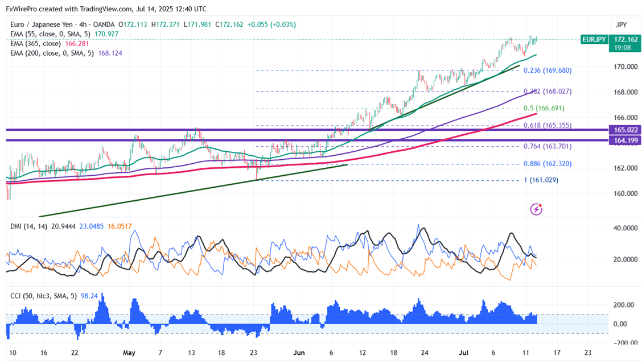642x364 pixels.
Task: Select the EMA (55, close, 0, SMA, 5) legend
Action: [51, 34]
